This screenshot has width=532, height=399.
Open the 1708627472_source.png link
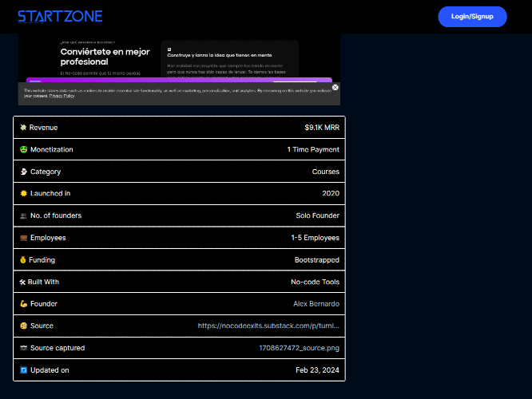click(x=299, y=348)
